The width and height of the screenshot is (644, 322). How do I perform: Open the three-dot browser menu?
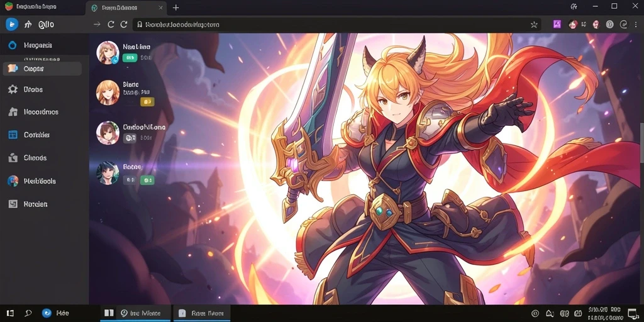point(636,25)
